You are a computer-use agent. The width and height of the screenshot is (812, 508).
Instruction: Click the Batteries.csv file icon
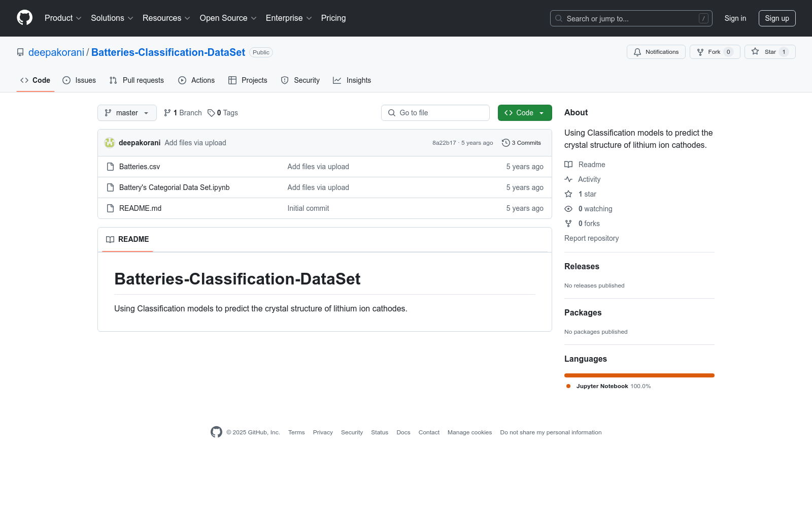(x=110, y=167)
